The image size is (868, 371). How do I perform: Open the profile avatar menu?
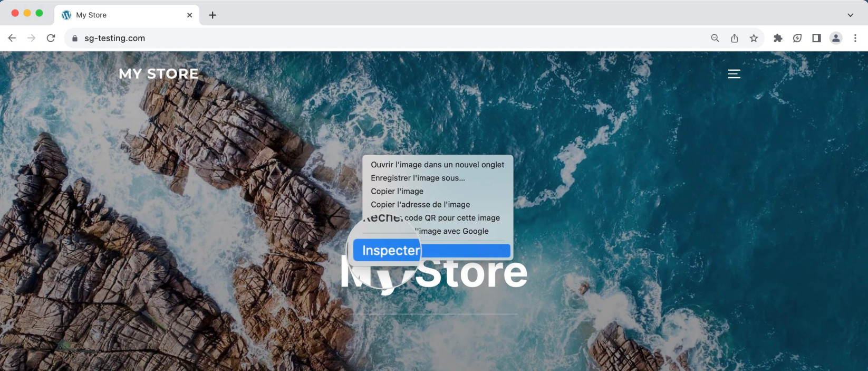click(836, 38)
